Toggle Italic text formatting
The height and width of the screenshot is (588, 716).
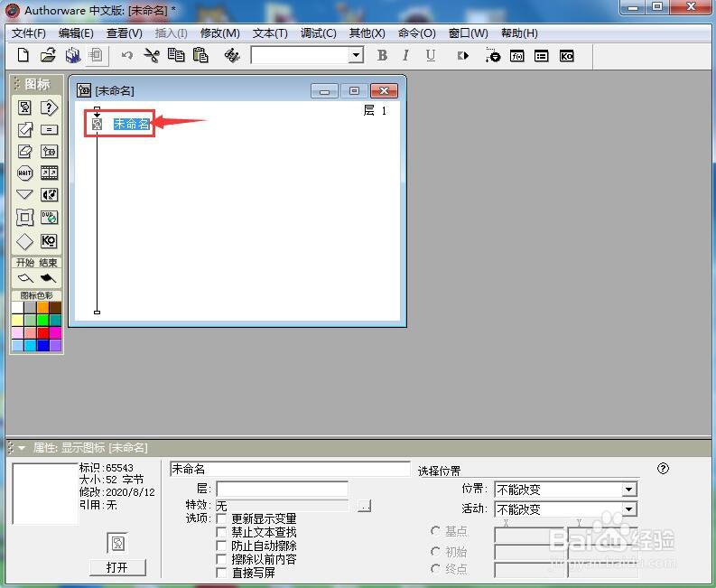405,55
